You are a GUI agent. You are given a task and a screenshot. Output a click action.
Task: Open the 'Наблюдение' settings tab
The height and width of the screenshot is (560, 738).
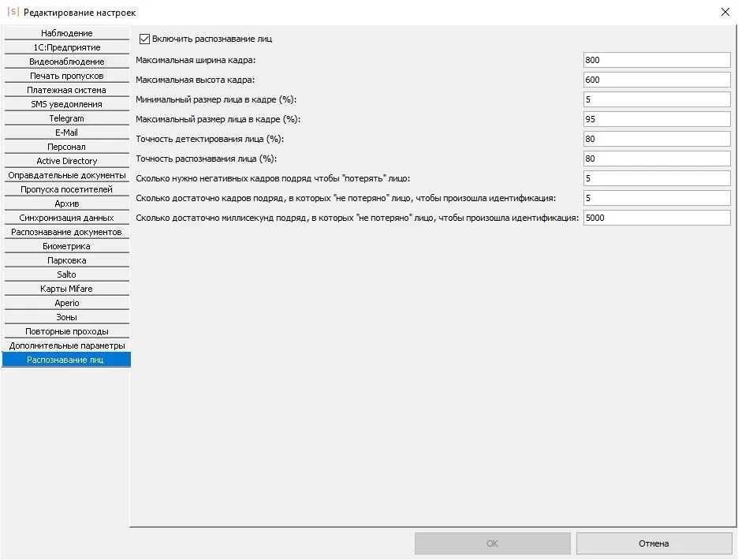(x=66, y=33)
